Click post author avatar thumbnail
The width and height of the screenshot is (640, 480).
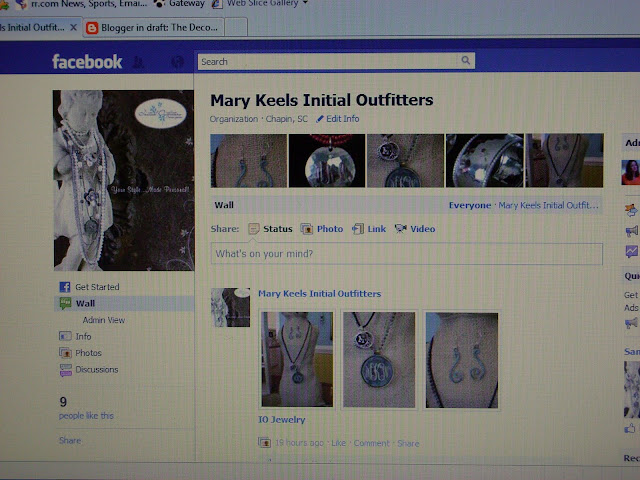(231, 307)
